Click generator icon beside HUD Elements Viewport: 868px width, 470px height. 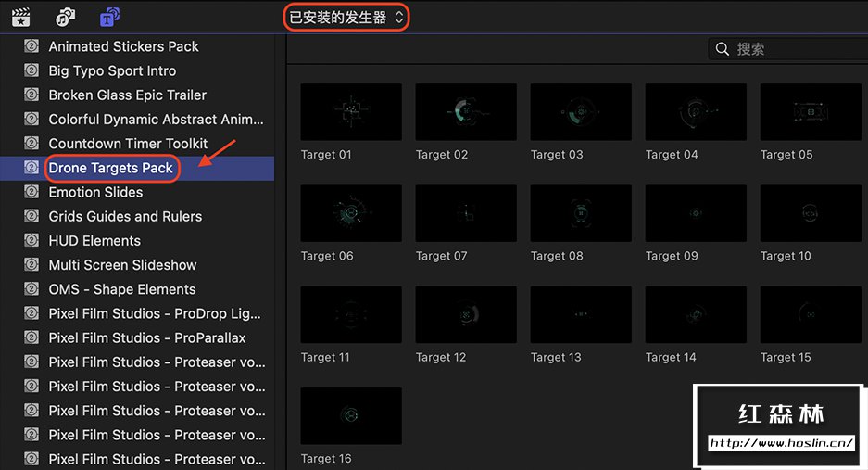(x=31, y=240)
